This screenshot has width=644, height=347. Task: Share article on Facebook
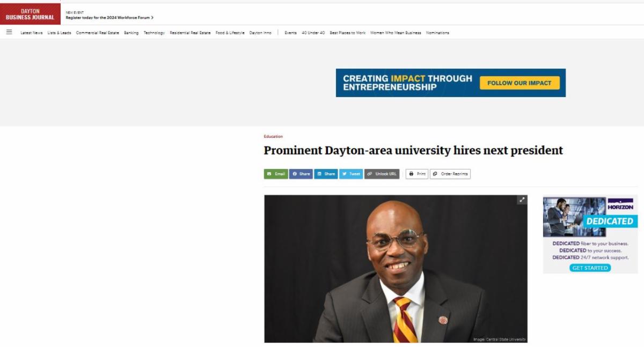click(x=301, y=174)
